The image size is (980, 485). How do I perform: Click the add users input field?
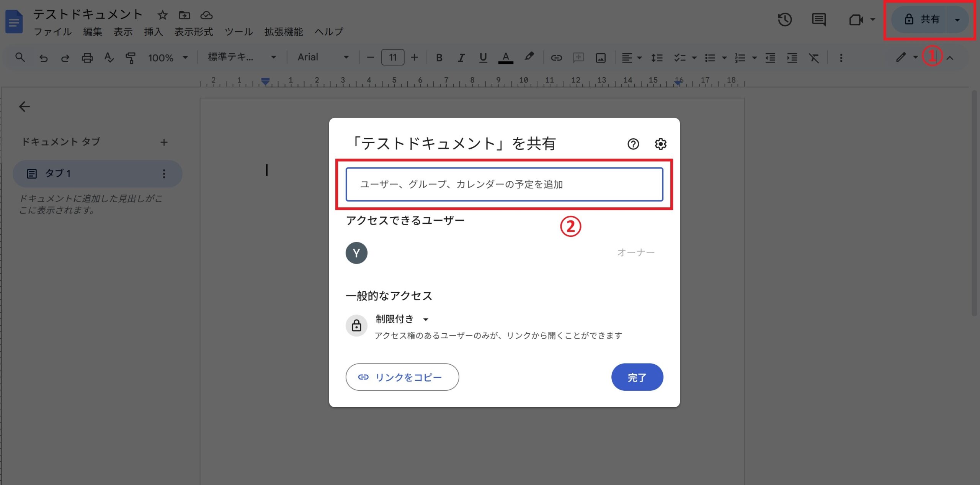coord(504,184)
